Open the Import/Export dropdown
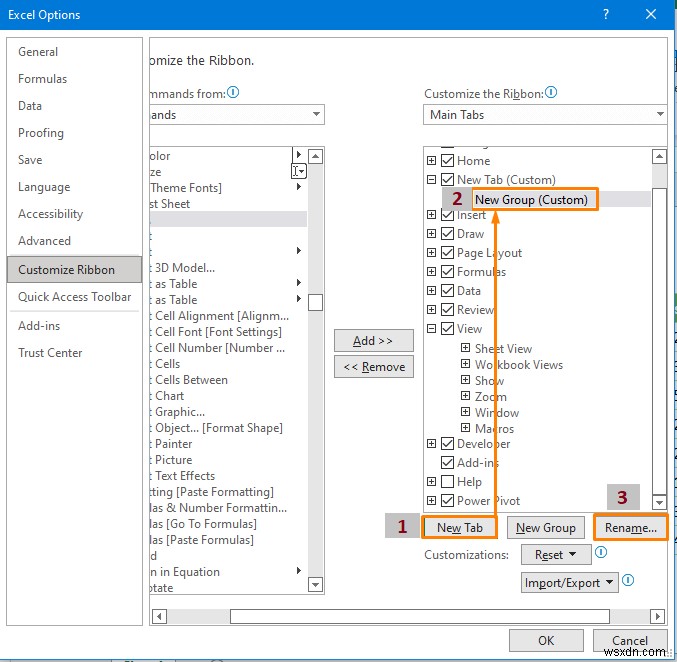This screenshot has width=677, height=662. coord(569,583)
